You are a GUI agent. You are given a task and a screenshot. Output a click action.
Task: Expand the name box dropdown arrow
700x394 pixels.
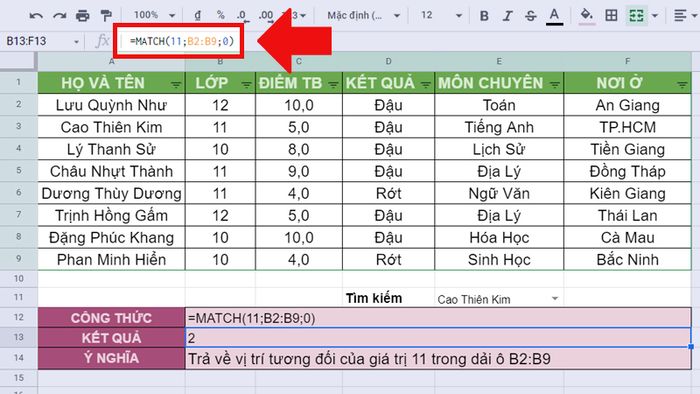tap(76, 42)
